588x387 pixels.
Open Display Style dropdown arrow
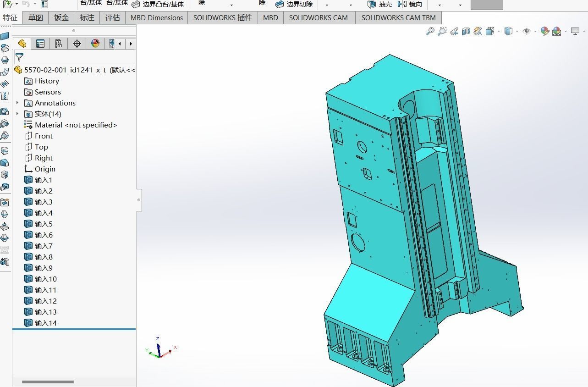pos(517,31)
